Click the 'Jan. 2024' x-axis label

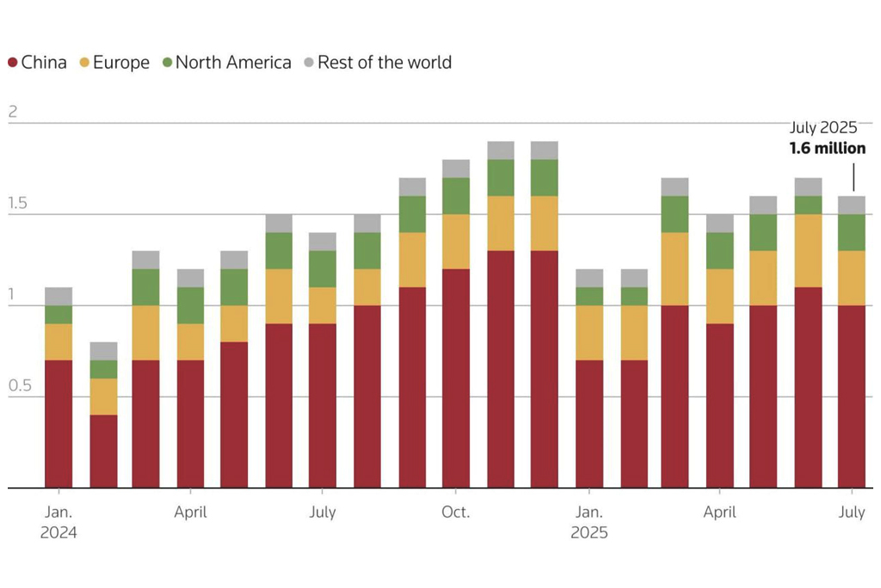[x=59, y=522]
